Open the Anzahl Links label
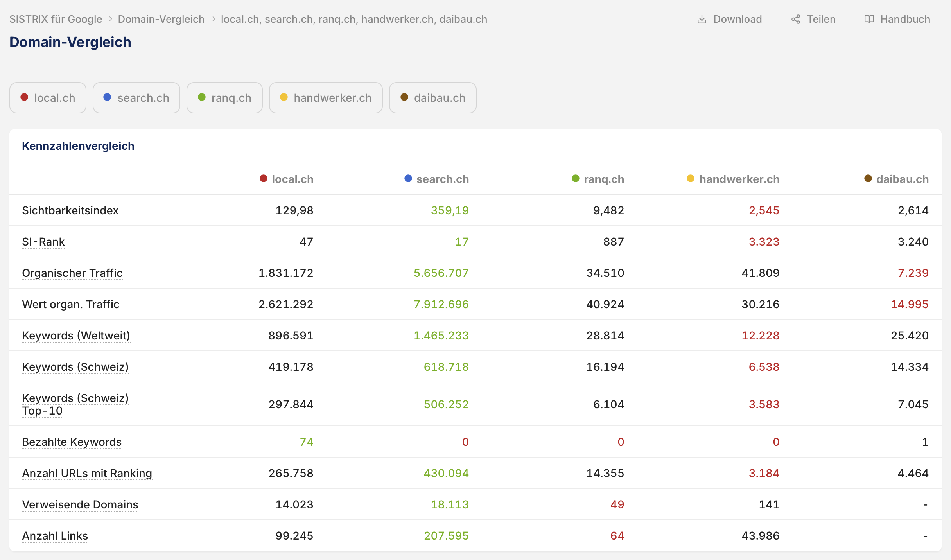 click(55, 536)
